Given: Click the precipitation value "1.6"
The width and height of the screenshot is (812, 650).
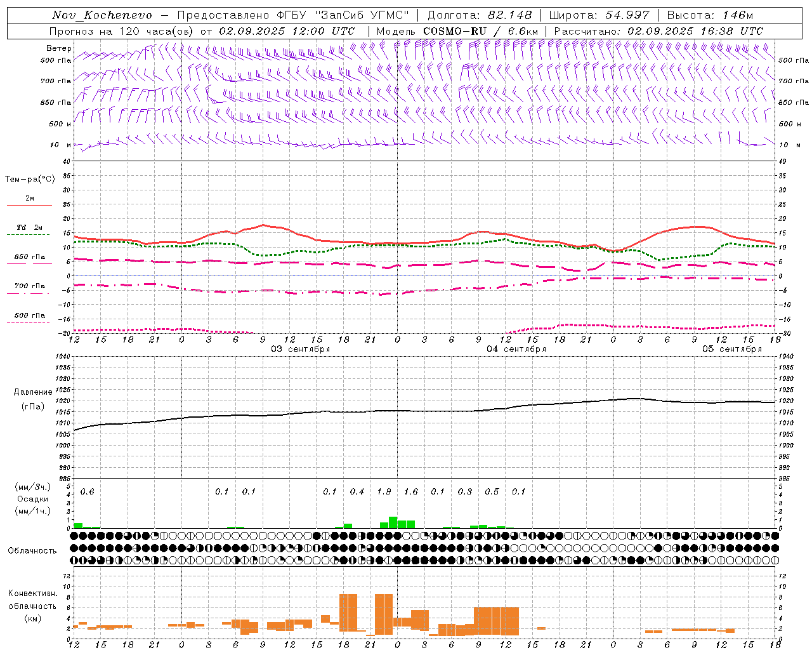Looking at the screenshot, I should click(x=411, y=492).
